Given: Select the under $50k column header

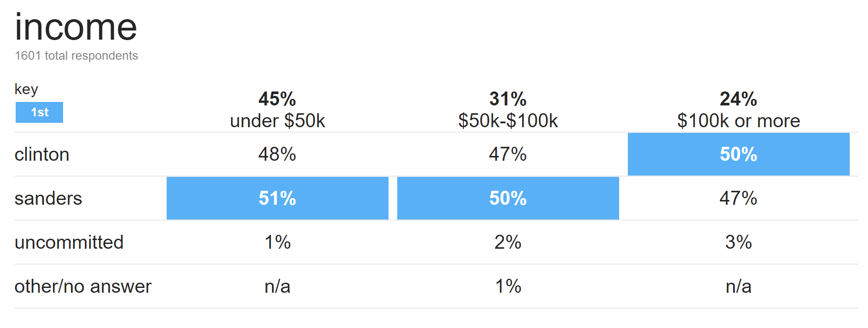Looking at the screenshot, I should (x=278, y=110).
